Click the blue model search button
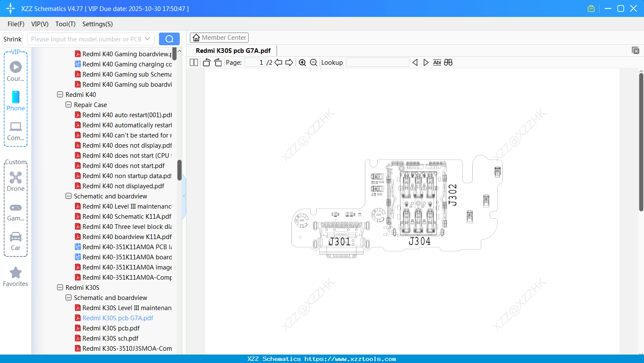The image size is (644, 363). click(169, 39)
